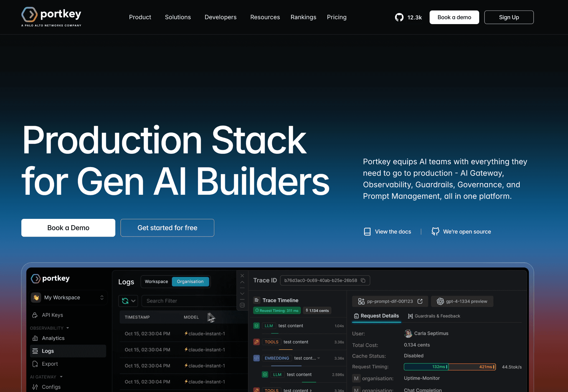
Task: Click the portkey logo inside the dashboard sidebar
Action: 50,278
